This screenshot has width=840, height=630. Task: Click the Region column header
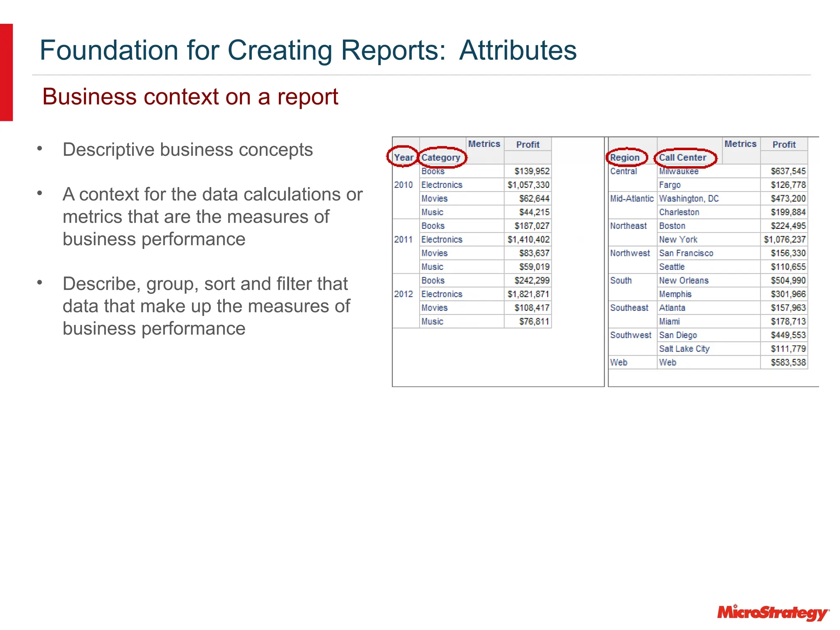[x=625, y=157]
